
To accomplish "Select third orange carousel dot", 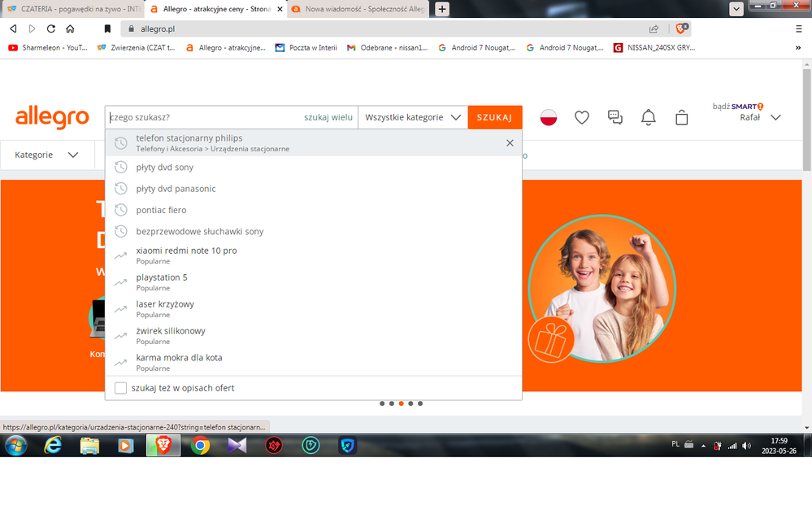I will coord(401,403).
